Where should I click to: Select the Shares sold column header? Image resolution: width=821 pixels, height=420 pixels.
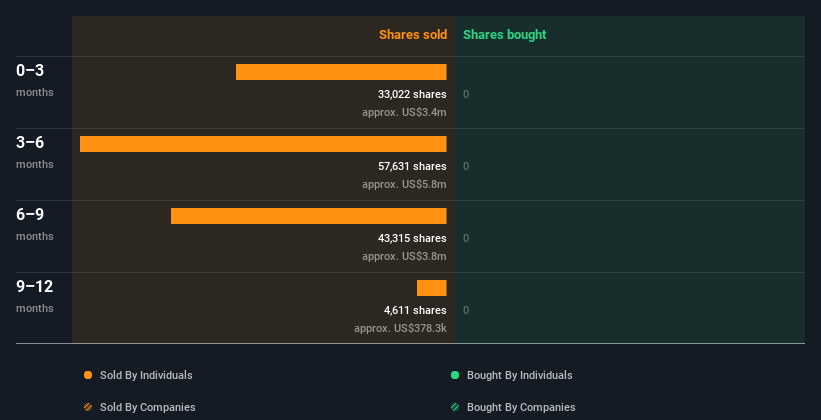point(412,35)
